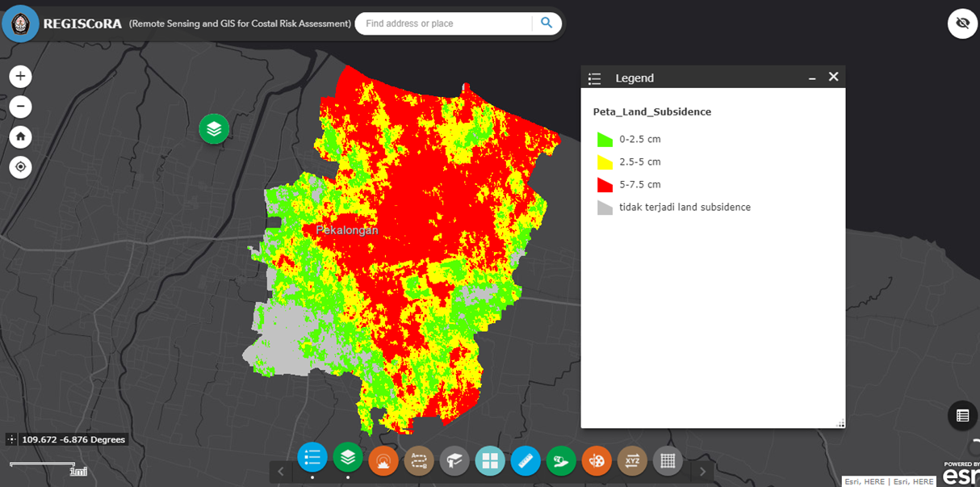980x487 pixels.
Task: Minimize the Legend panel
Action: tap(812, 78)
